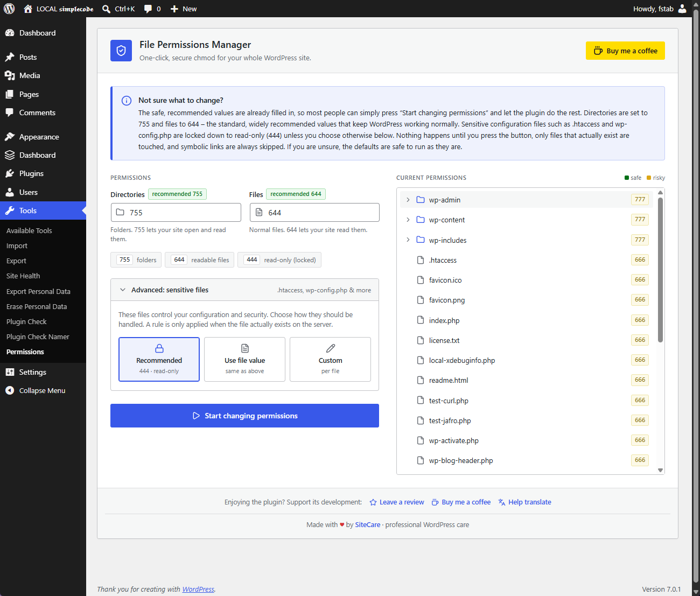Click the Directories permission input field

(176, 212)
